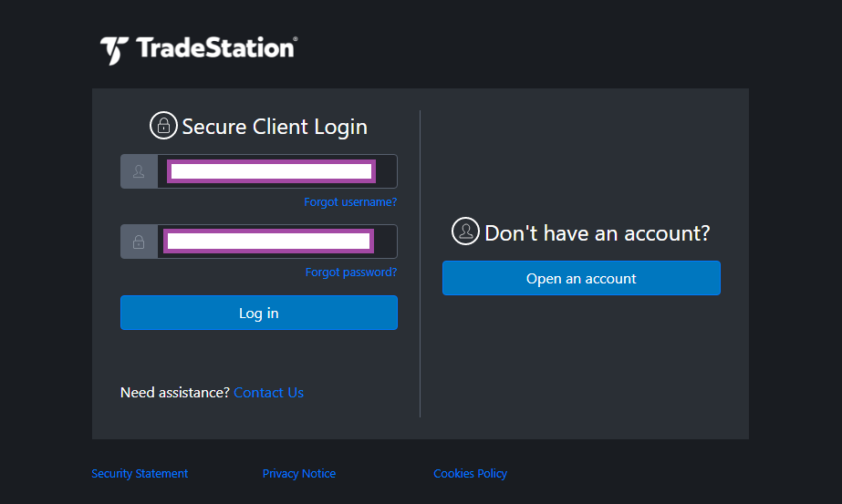Click the circled padlock icon beside Secure Client Login
Viewport: 842px width, 504px height.
tap(163, 126)
